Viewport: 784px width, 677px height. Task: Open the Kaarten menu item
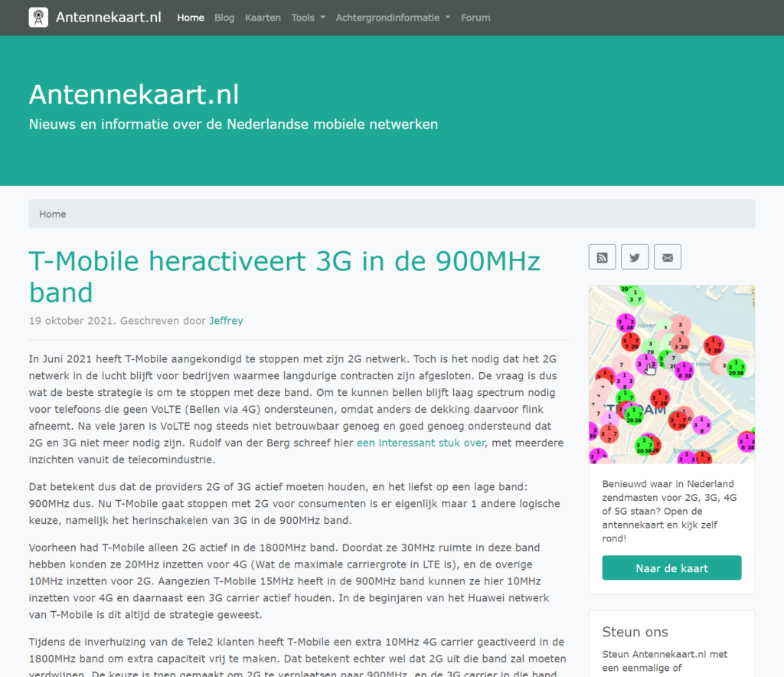tap(263, 18)
